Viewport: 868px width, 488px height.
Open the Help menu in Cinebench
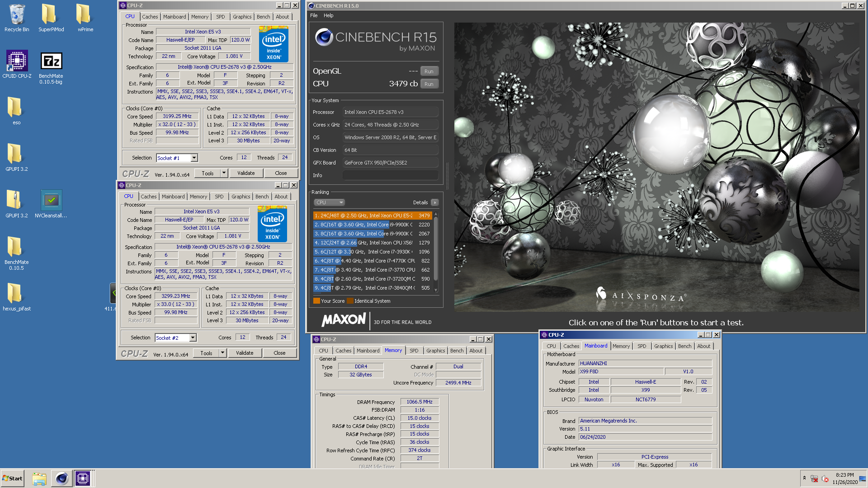328,15
